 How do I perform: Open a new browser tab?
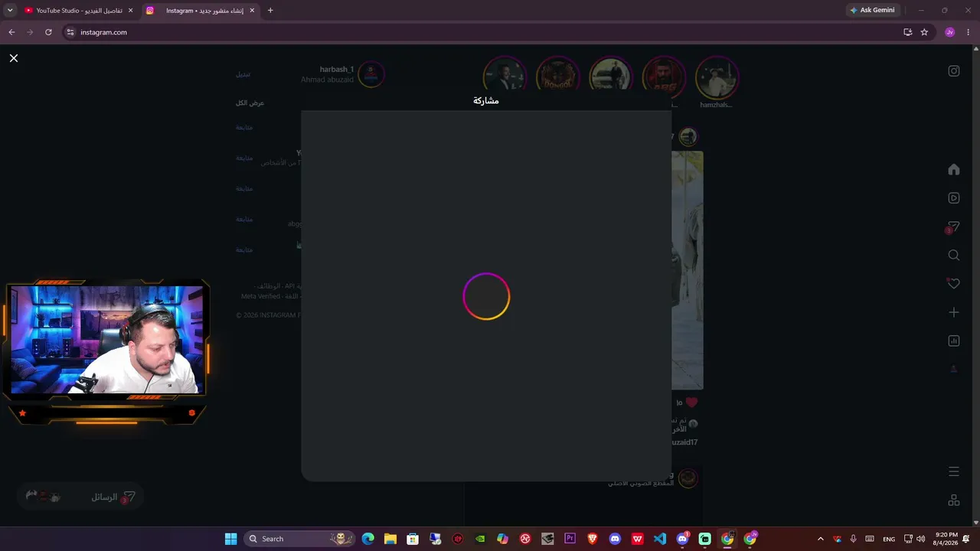(270, 11)
